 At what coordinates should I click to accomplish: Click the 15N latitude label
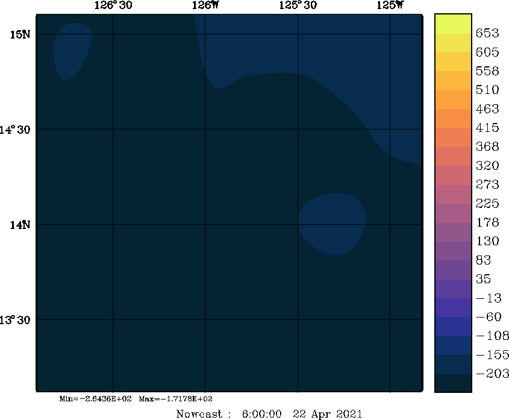click(x=20, y=34)
